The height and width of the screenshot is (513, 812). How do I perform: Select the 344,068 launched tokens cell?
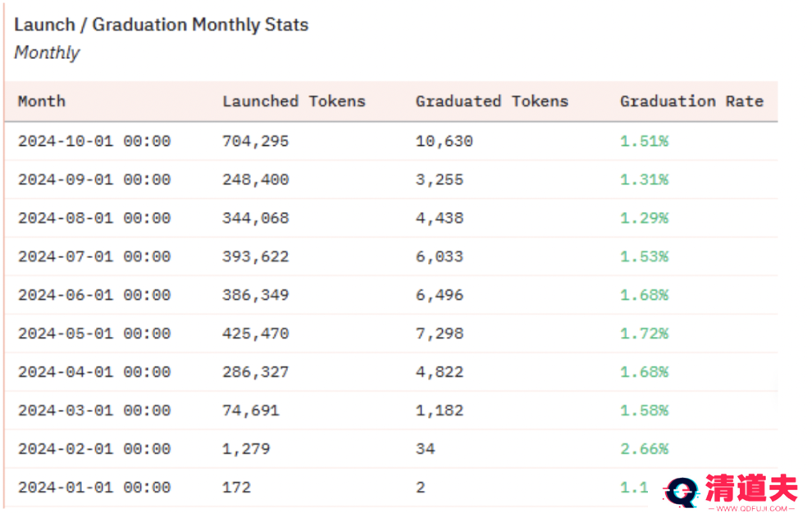pos(255,218)
